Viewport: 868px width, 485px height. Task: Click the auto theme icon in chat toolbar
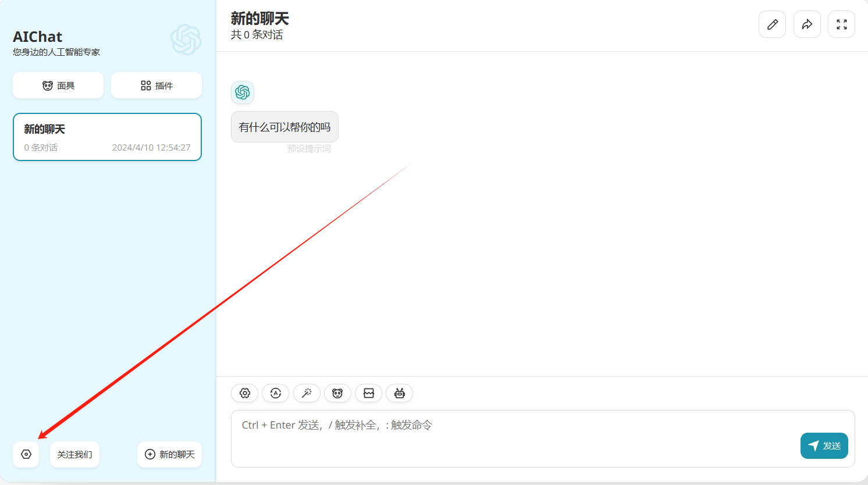(x=276, y=393)
